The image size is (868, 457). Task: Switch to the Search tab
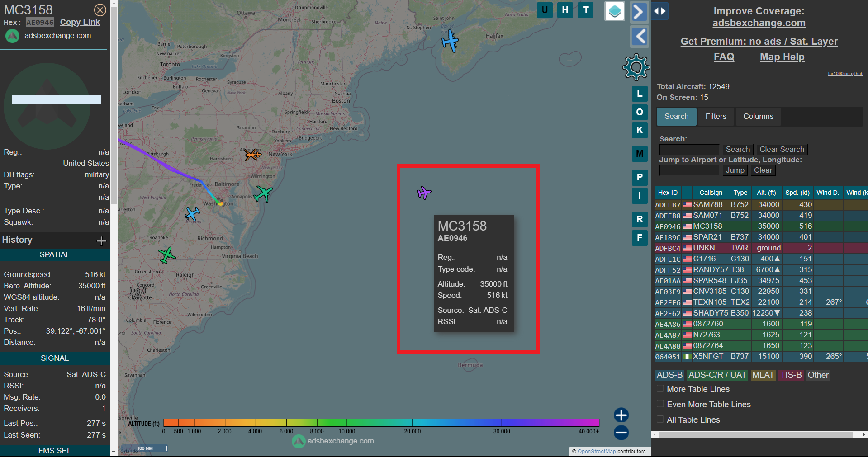coord(676,117)
